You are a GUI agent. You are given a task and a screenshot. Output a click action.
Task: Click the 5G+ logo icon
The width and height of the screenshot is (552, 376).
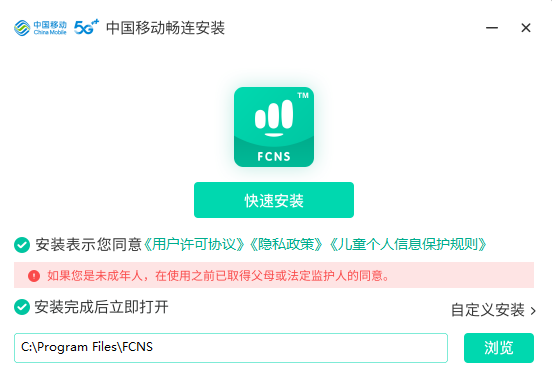pos(86,27)
